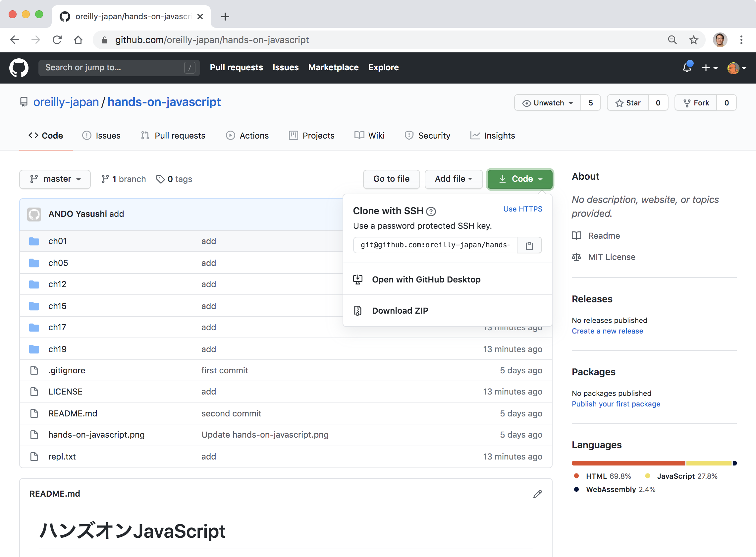The image size is (756, 557).
Task: Open browser zoom magnifier icon
Action: [673, 40]
